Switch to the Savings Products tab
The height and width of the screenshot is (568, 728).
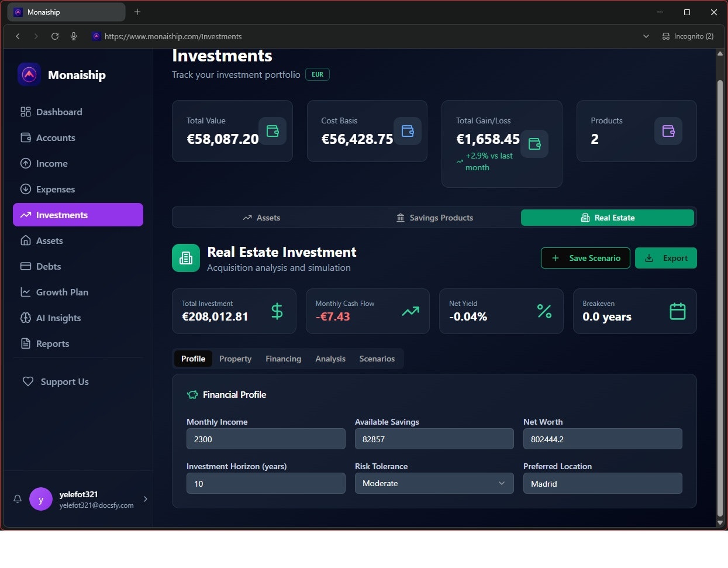pyautogui.click(x=434, y=218)
